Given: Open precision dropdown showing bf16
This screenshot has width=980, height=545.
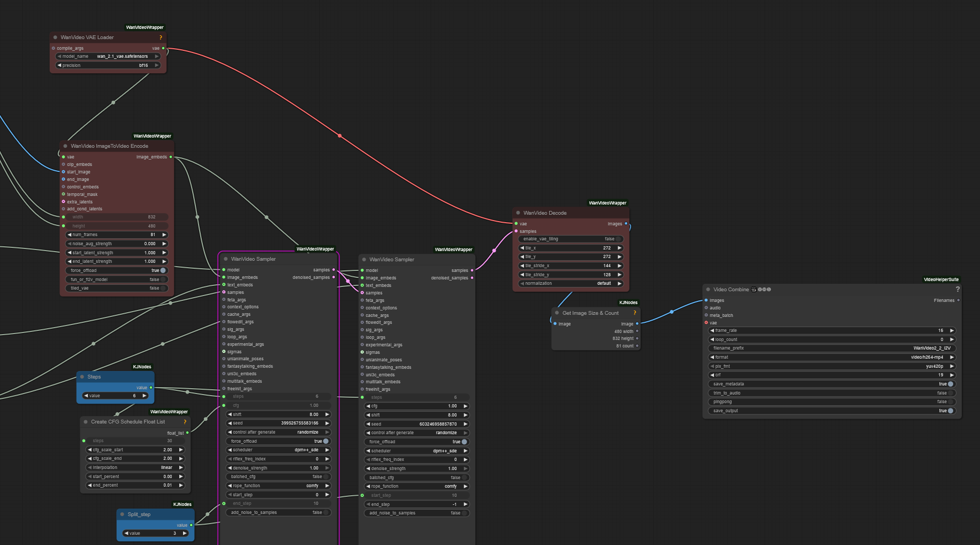Looking at the screenshot, I should click(x=108, y=65).
